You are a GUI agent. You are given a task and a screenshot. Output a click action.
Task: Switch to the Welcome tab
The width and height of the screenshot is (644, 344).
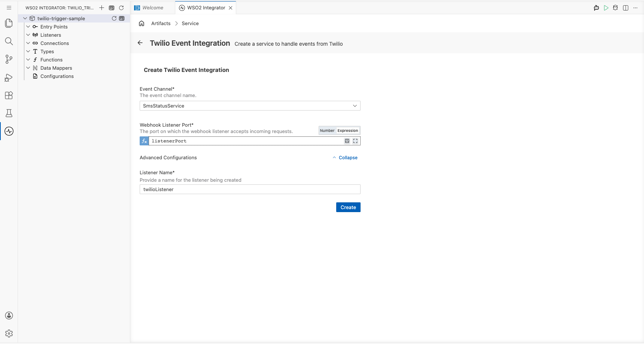pos(153,7)
